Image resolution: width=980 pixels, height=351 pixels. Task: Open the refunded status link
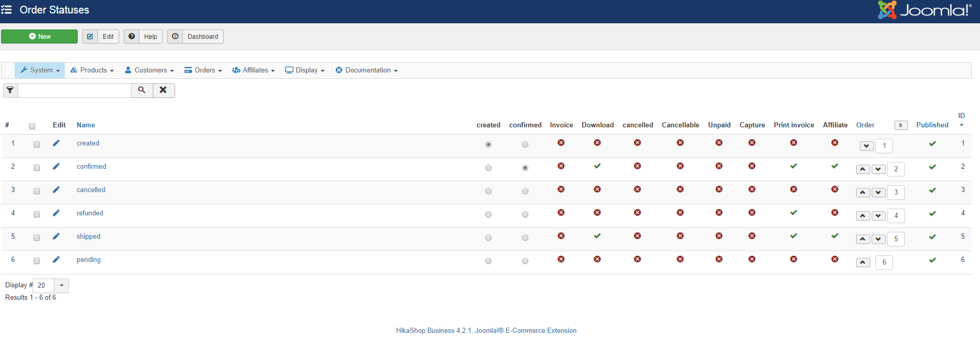click(x=90, y=213)
